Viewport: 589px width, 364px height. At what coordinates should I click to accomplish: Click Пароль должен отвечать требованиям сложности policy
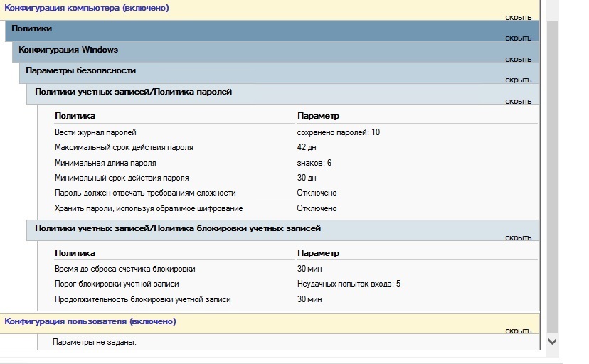(145, 193)
